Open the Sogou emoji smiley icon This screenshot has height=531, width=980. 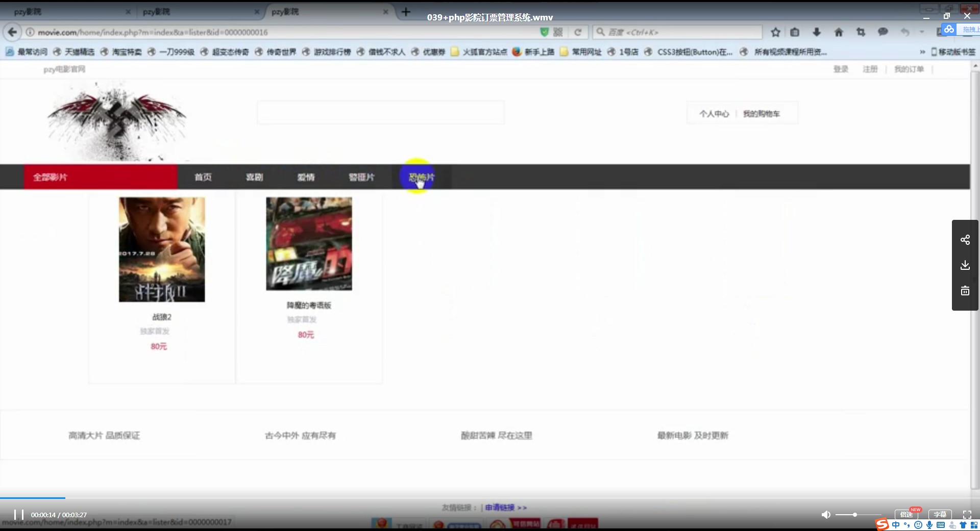(x=918, y=525)
